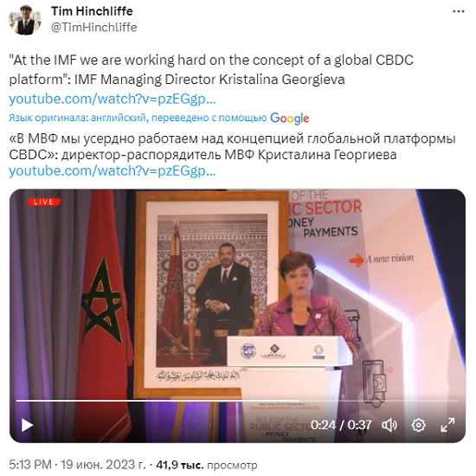Click the original English tweet text

211,69
